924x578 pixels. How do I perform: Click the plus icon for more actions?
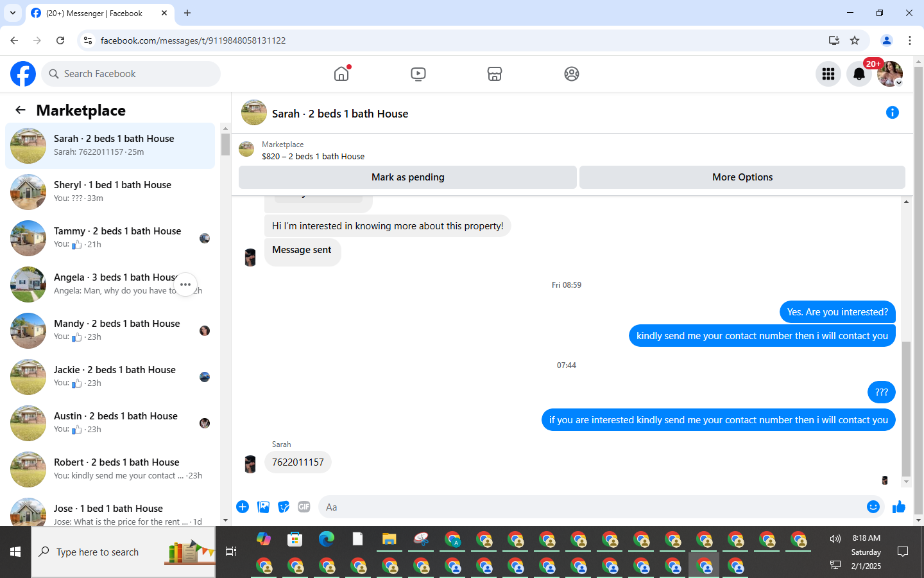(x=243, y=507)
